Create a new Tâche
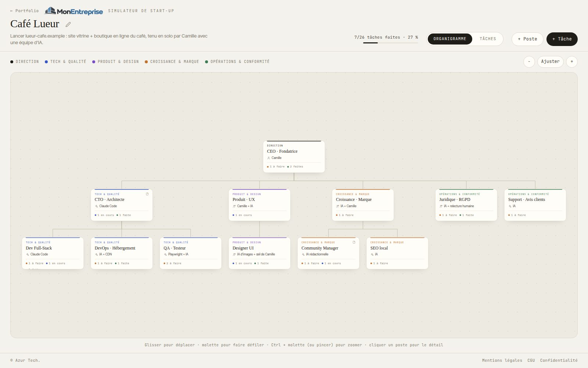588x368 pixels. pos(562,39)
